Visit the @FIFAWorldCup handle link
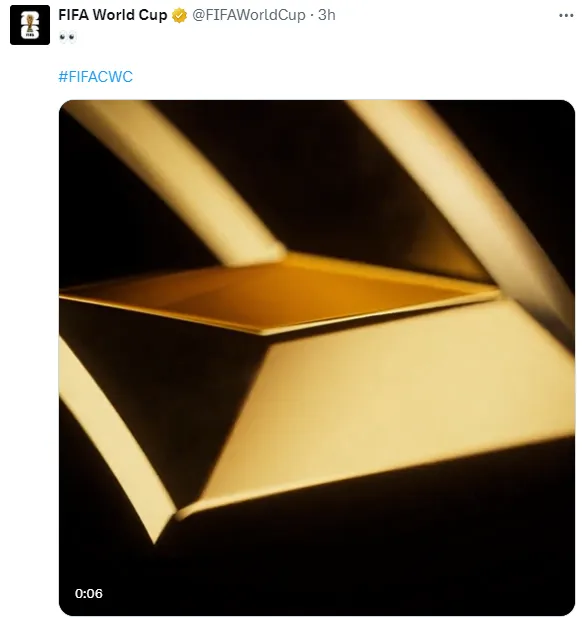 pos(249,15)
